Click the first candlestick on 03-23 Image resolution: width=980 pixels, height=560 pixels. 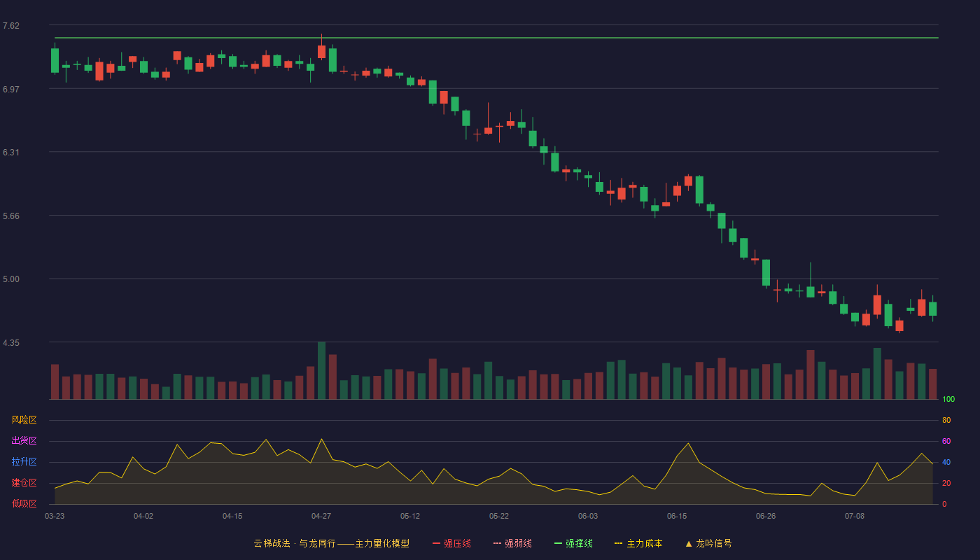(x=55, y=60)
